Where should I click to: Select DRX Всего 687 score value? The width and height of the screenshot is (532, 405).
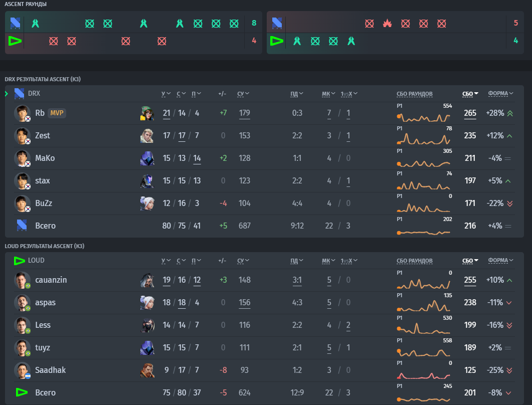pos(244,226)
